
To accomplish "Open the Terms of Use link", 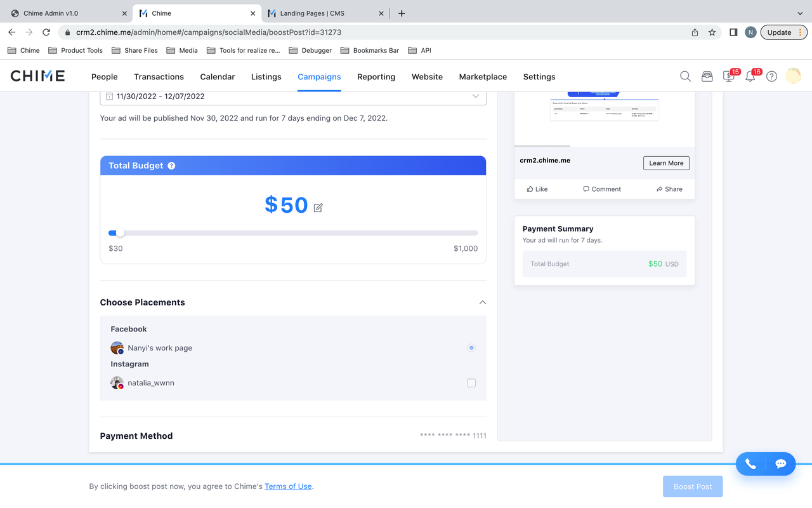I will (288, 486).
